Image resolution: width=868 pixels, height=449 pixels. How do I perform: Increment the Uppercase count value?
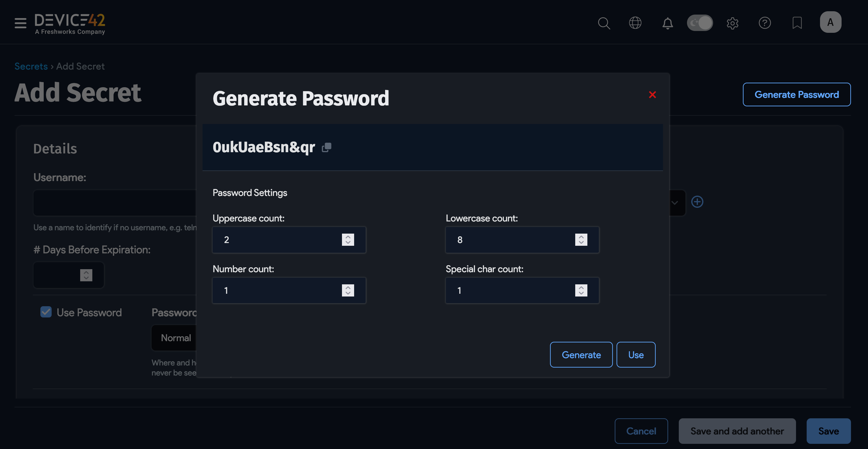[348, 237]
